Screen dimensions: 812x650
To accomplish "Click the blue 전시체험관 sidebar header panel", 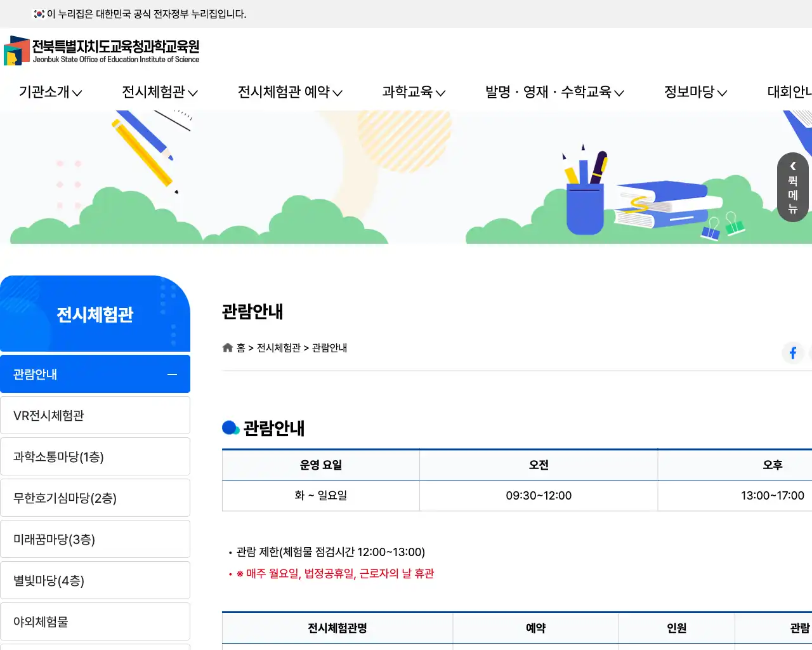I will [95, 314].
